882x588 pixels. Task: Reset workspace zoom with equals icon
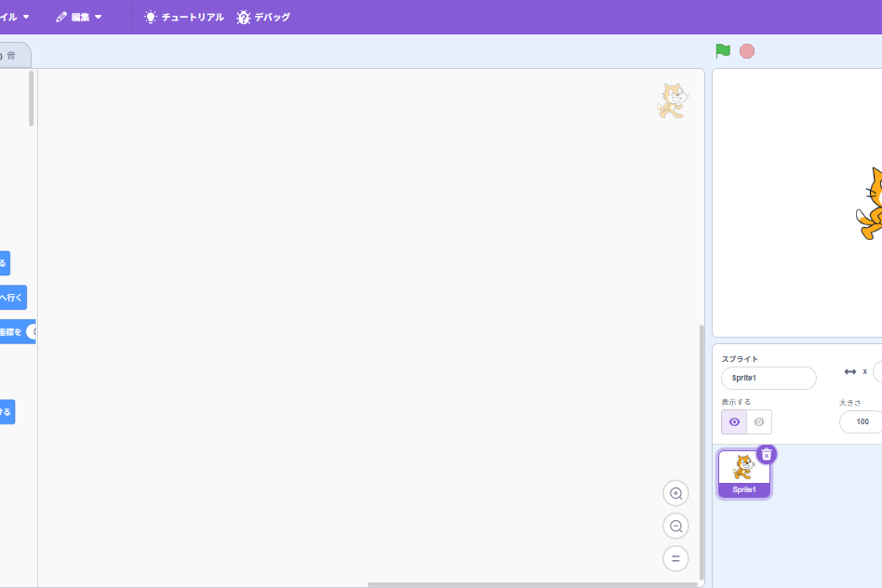pyautogui.click(x=675, y=559)
